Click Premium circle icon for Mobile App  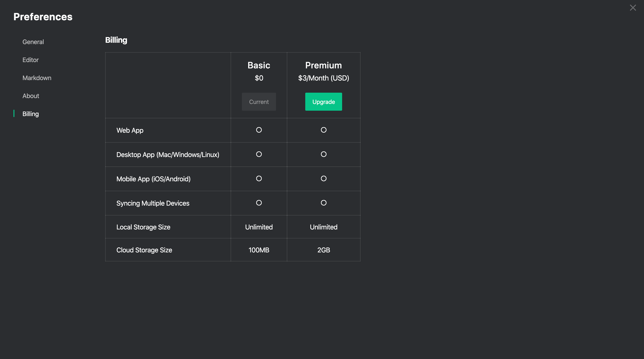pos(323,178)
